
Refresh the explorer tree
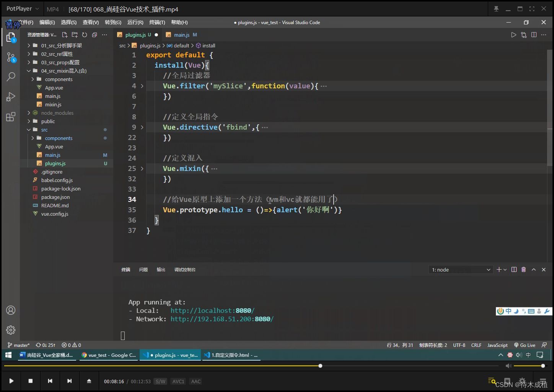pyautogui.click(x=85, y=35)
